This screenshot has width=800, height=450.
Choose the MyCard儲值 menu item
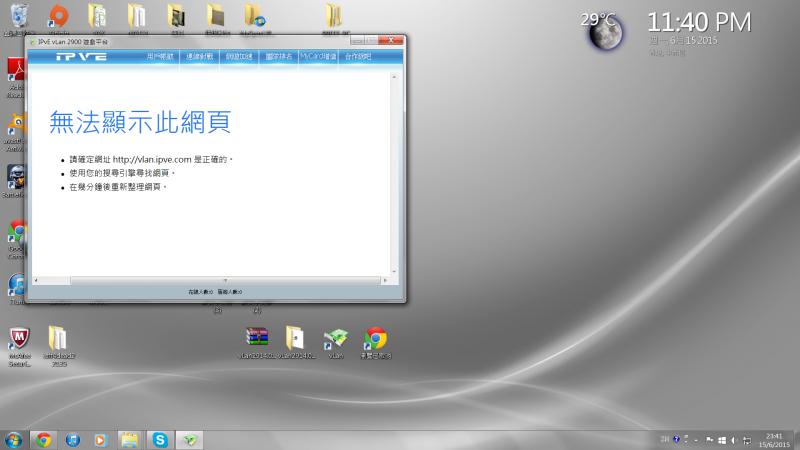click(318, 57)
